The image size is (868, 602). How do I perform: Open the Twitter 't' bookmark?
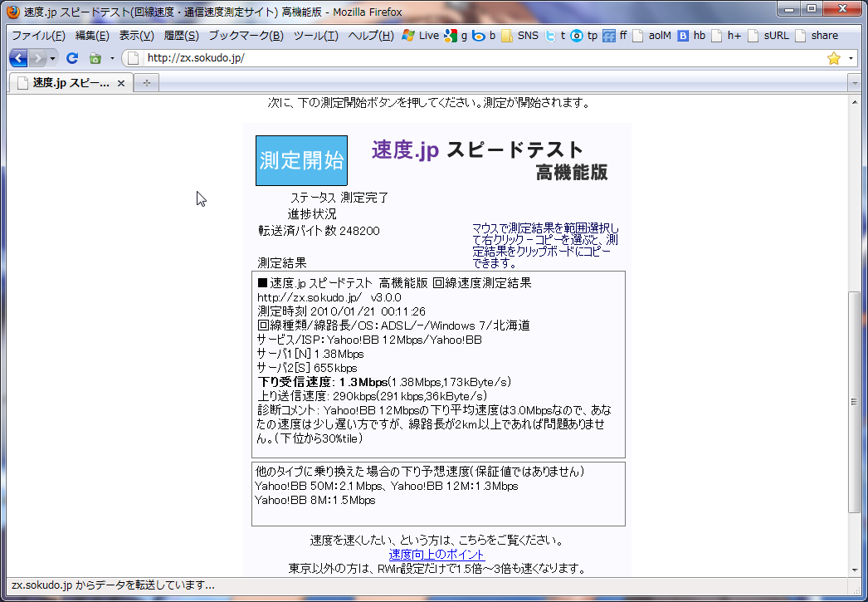tap(555, 36)
